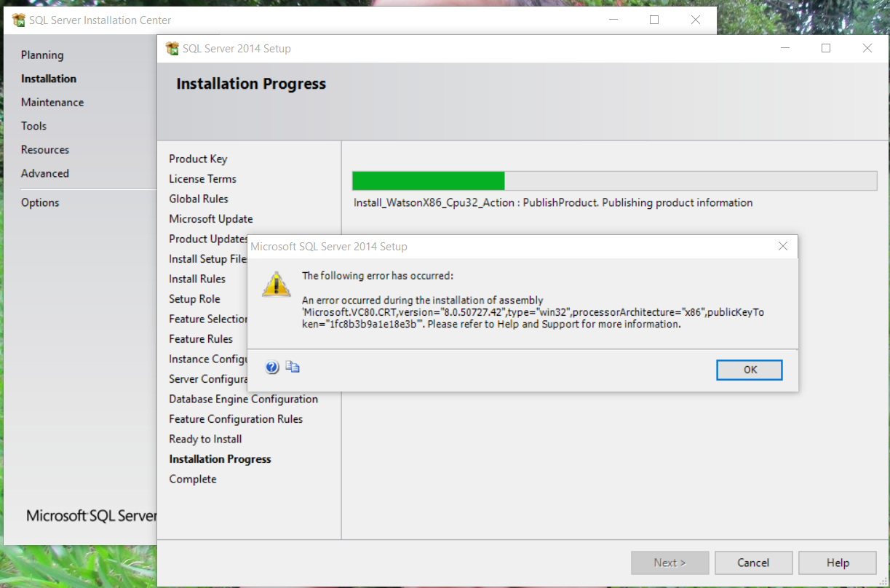Maximize the SQL Server Installation Center window
The height and width of the screenshot is (588, 890).
pos(654,20)
